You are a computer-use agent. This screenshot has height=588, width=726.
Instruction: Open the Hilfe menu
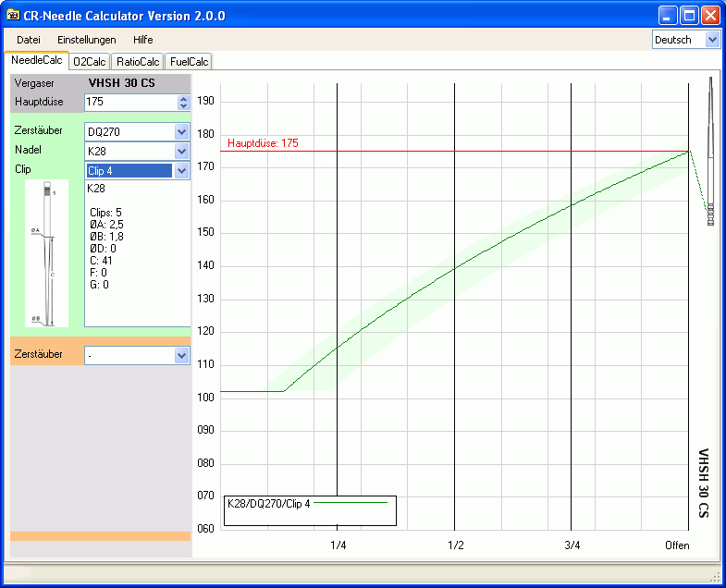[143, 40]
